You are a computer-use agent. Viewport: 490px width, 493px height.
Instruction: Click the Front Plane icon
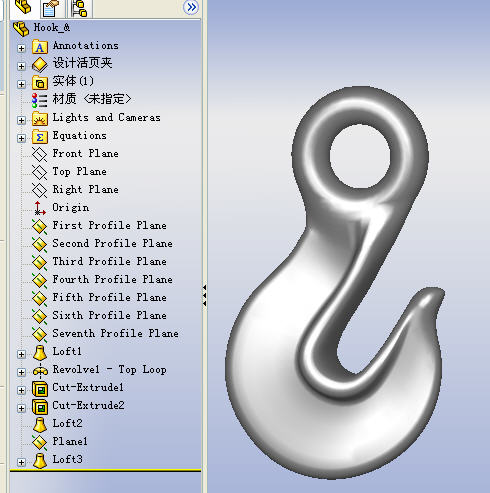(x=40, y=155)
